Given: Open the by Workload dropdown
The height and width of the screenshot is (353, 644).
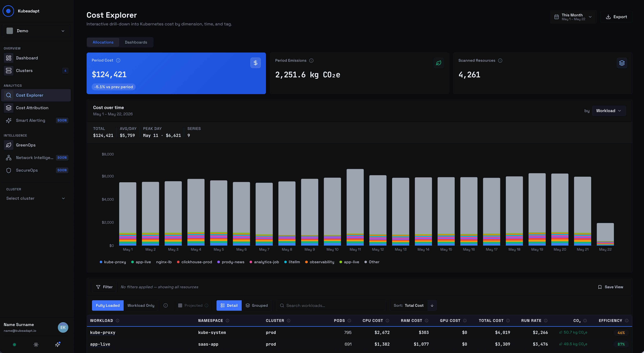Looking at the screenshot, I should pyautogui.click(x=609, y=111).
